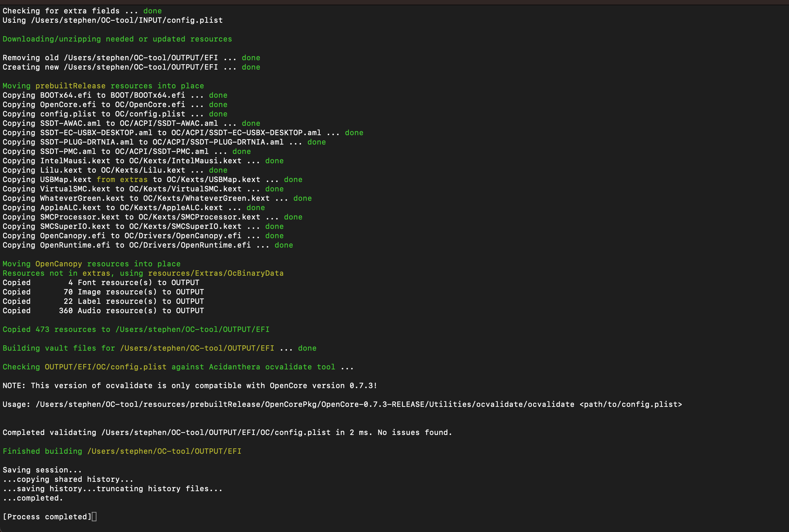
Task: Click the 'Checking for extra fields' line
Action: pyautogui.click(x=82, y=11)
